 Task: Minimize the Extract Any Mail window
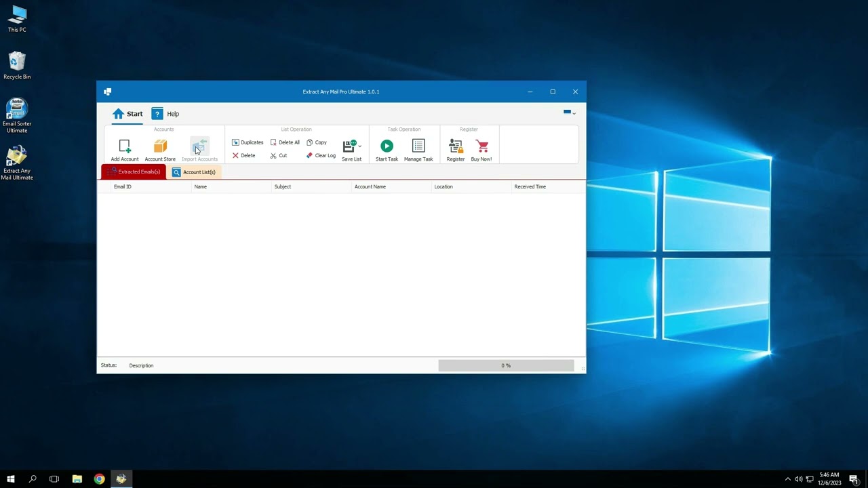click(x=530, y=91)
